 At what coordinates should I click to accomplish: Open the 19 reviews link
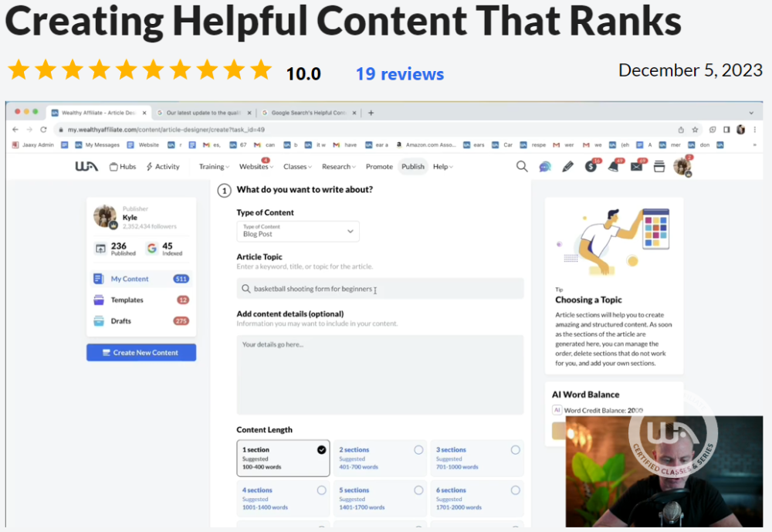point(400,74)
